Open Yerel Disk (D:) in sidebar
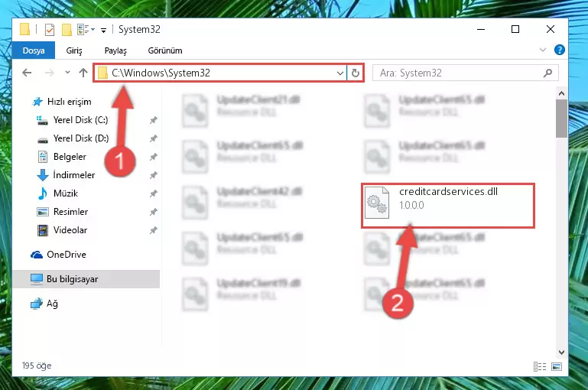This screenshot has width=588, height=390. click(x=73, y=138)
